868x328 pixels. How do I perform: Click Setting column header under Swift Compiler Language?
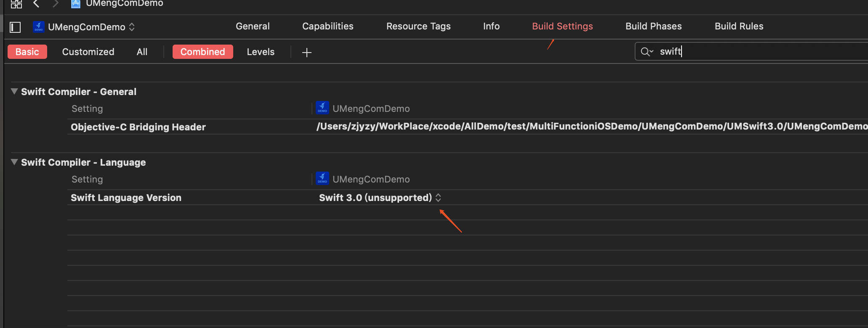pos(87,179)
